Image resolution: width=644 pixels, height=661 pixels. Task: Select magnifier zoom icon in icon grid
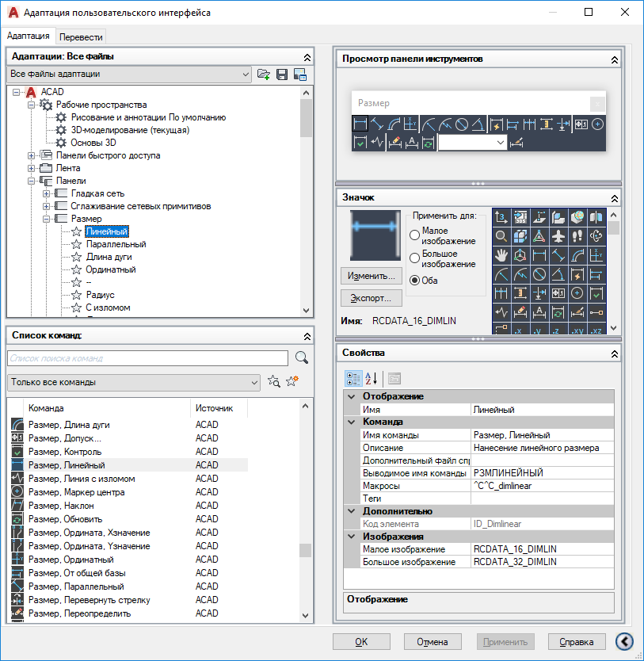[501, 236]
